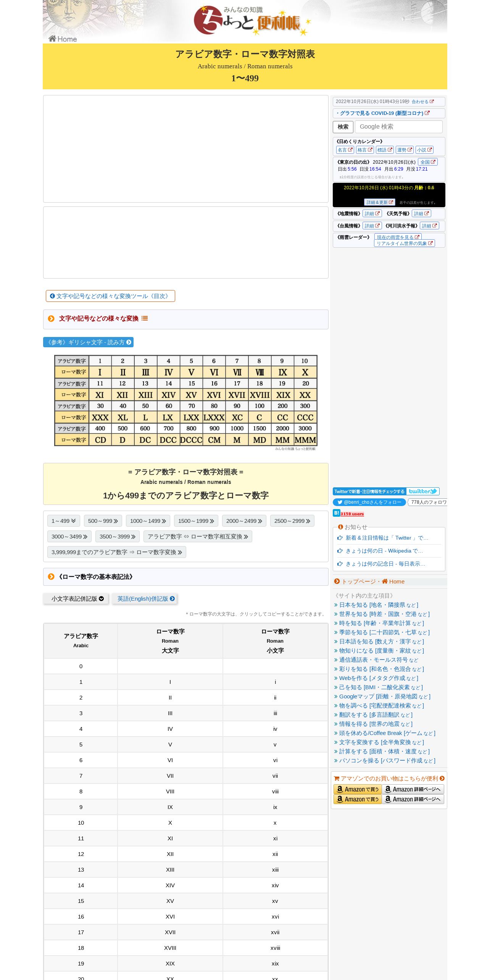Copy Roman numeral XIX in table

click(x=170, y=964)
